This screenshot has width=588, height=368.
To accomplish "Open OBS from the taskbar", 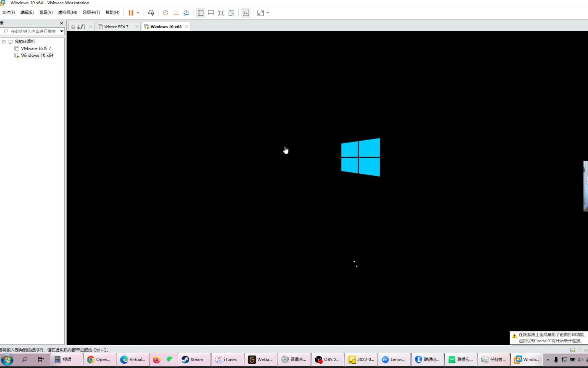I will pos(327,359).
